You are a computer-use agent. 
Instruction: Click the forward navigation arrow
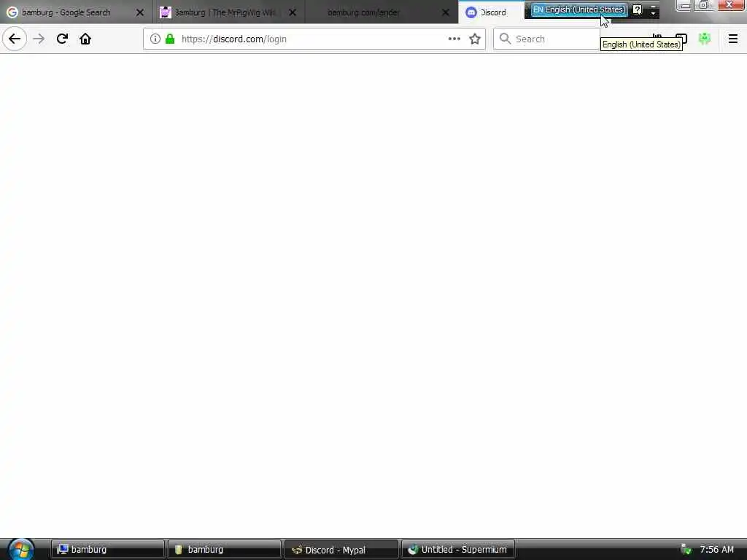(x=39, y=39)
